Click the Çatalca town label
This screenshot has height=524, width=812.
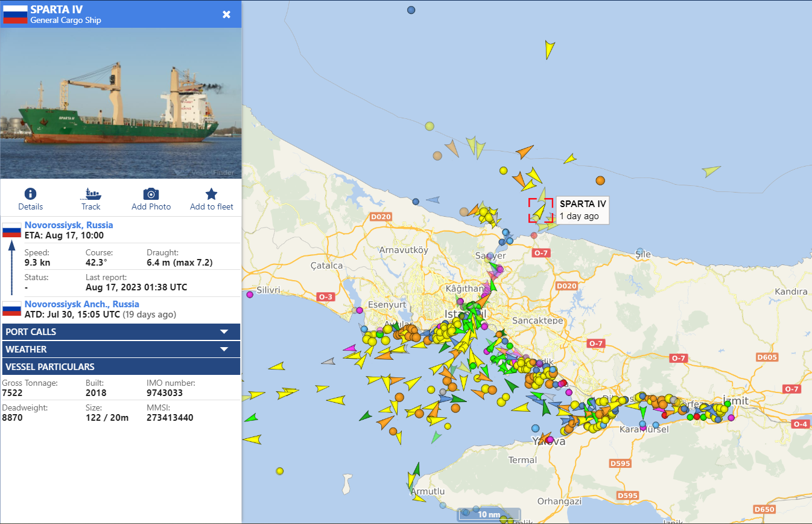326,266
